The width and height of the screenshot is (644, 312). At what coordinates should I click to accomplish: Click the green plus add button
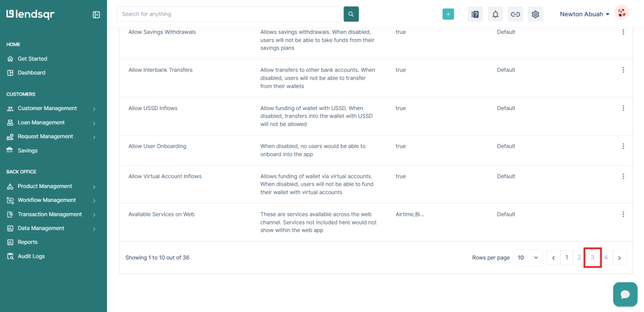point(448,14)
